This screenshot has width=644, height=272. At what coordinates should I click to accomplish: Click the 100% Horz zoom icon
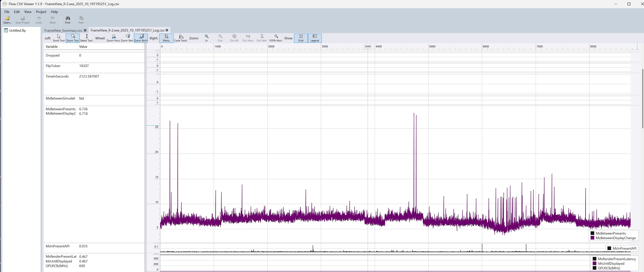click(x=276, y=38)
